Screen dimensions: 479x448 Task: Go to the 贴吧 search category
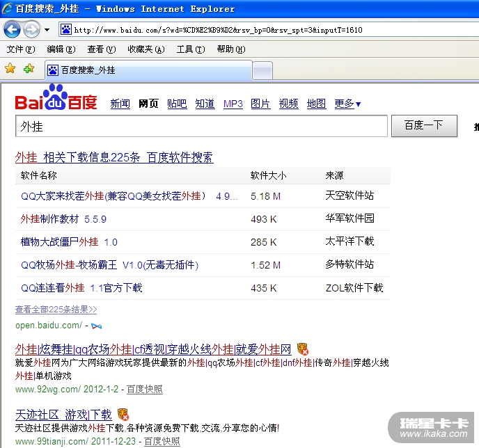click(x=177, y=104)
